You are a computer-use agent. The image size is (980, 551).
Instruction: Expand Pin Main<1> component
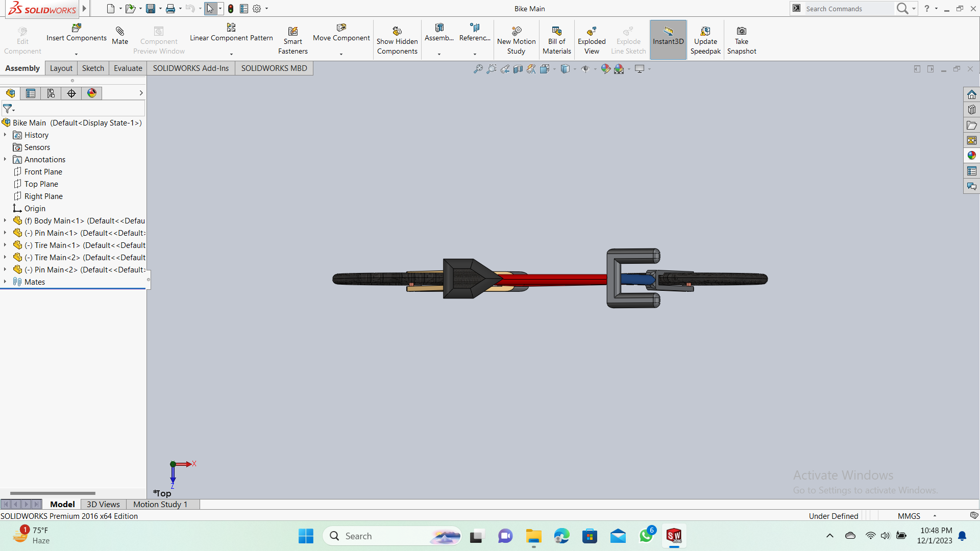coord(5,233)
